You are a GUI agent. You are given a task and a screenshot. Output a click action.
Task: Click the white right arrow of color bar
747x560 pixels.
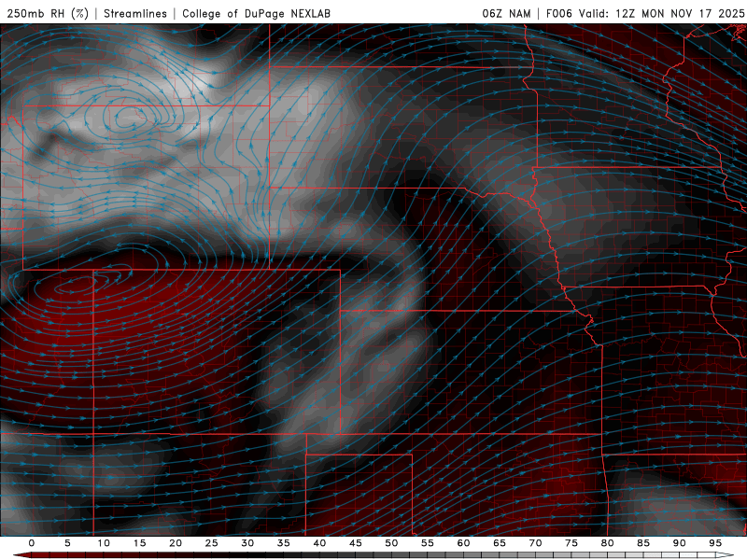click(725, 555)
